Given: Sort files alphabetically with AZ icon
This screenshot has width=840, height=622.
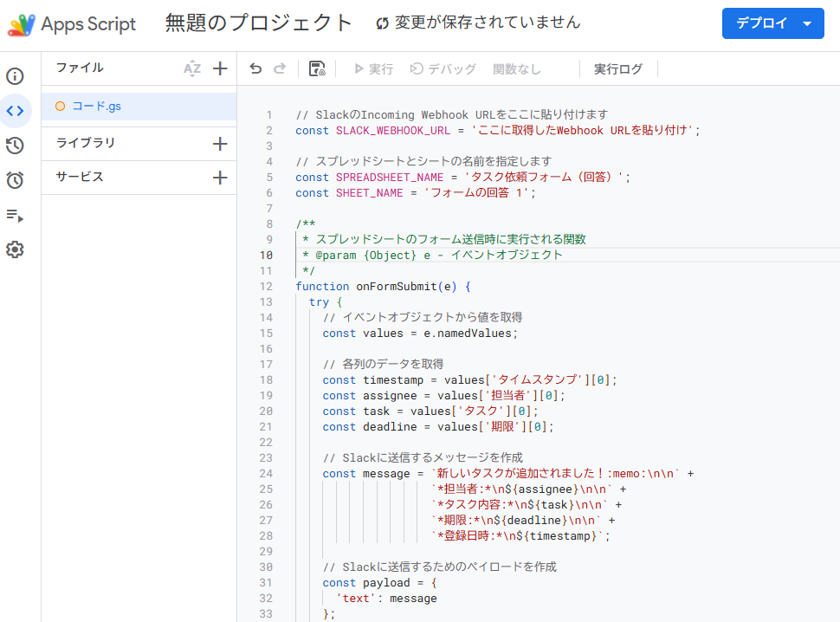Looking at the screenshot, I should (191, 68).
